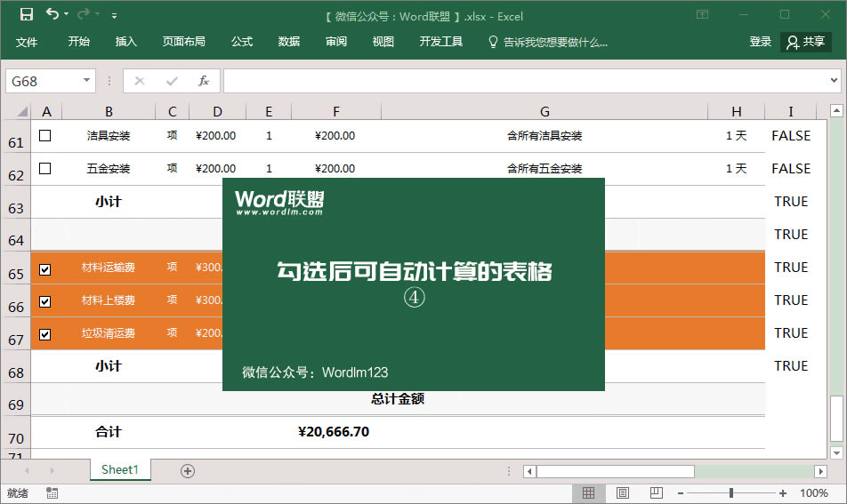
Task: Open the 公式 ribbon tab
Action: (x=242, y=42)
